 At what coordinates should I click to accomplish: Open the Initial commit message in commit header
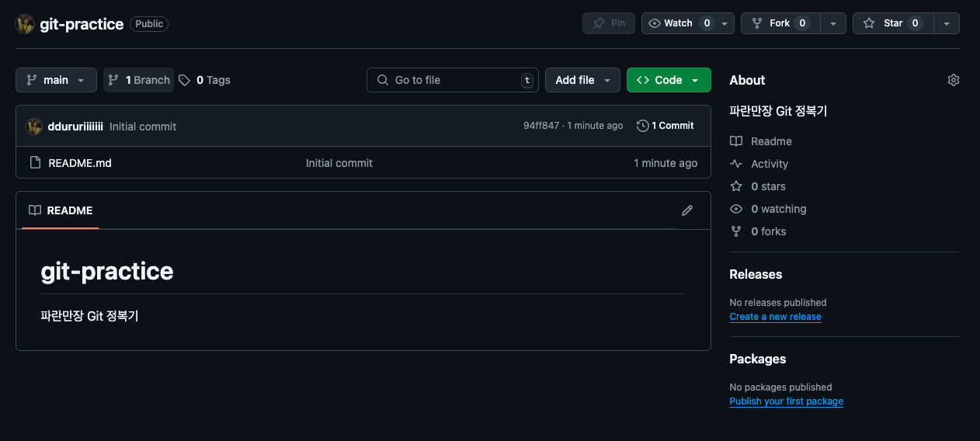[143, 127]
